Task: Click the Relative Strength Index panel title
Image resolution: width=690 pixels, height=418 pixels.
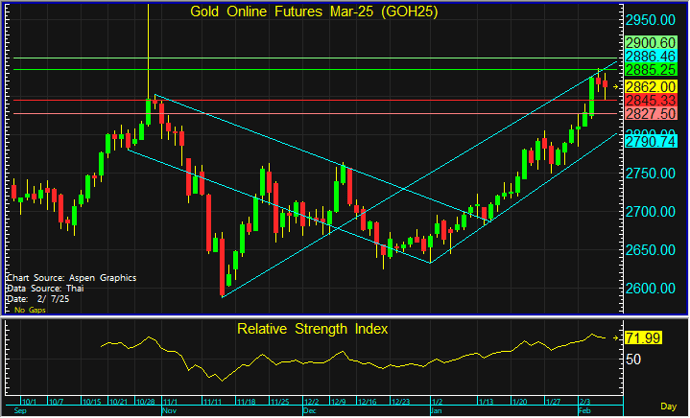Action: (312, 328)
